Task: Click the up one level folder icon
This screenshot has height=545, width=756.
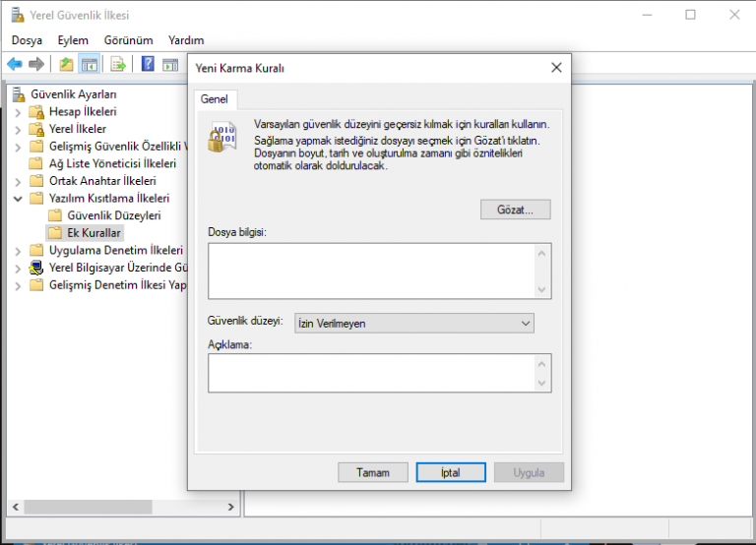Action: [66, 64]
